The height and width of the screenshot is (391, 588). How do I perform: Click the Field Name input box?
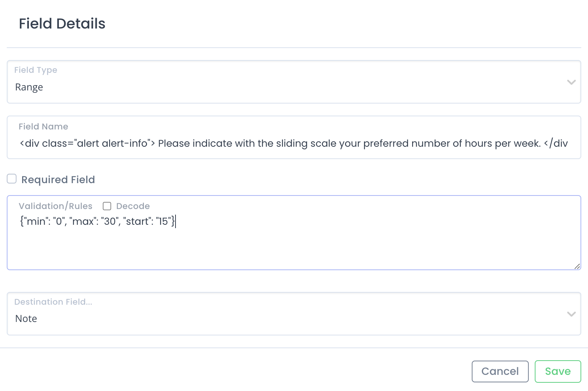pos(294,137)
